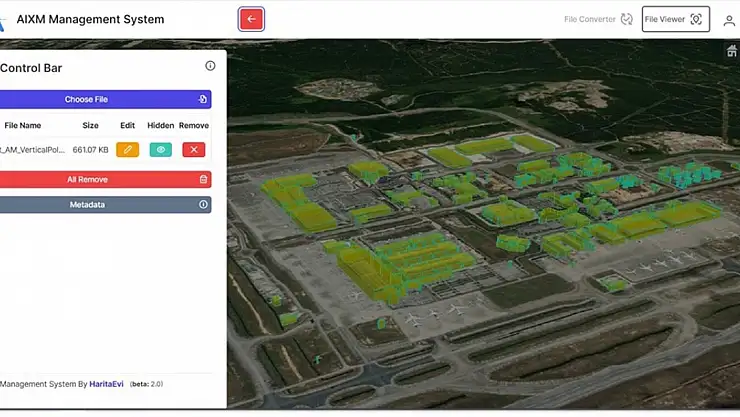The width and height of the screenshot is (740, 417).
Task: Switch to the File Converter tab
Action: (589, 19)
